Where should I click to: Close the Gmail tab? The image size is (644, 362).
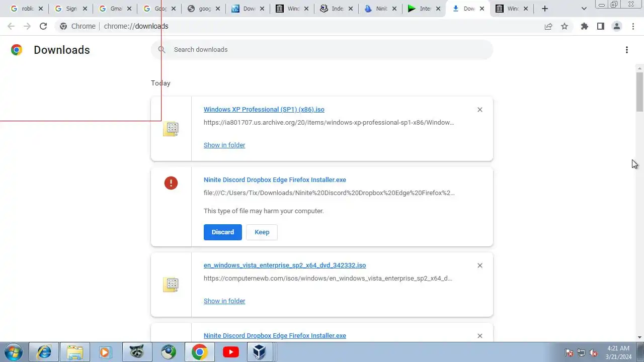pyautogui.click(x=129, y=9)
